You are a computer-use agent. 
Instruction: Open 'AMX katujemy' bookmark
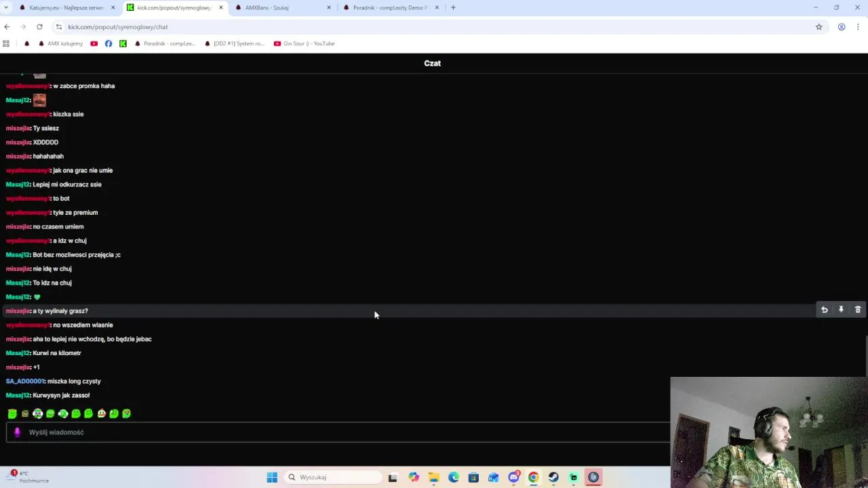tap(60, 43)
